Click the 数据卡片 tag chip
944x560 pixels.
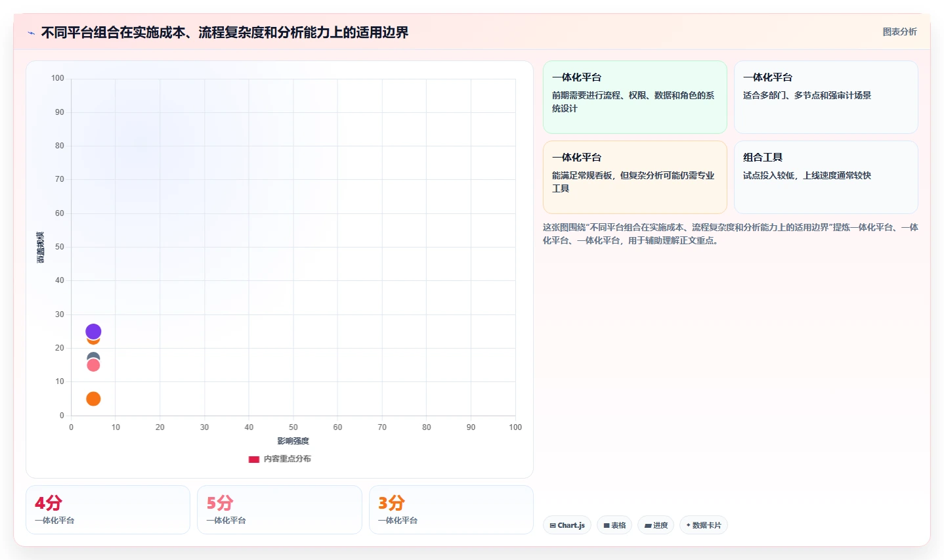[x=704, y=525]
